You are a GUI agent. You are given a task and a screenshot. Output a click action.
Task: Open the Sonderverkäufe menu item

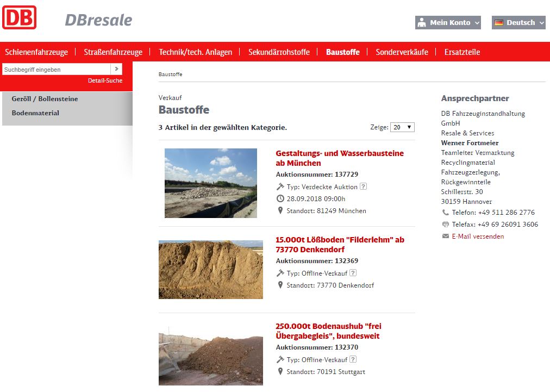tap(402, 52)
